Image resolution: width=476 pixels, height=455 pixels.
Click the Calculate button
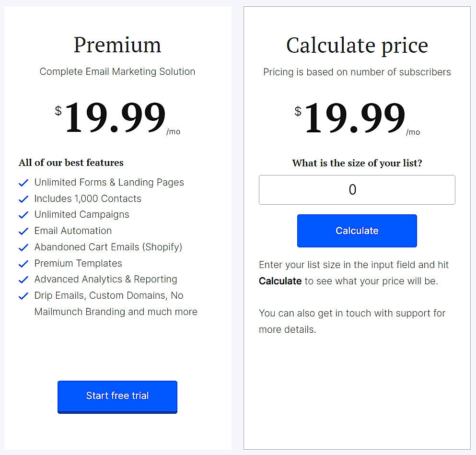click(x=357, y=231)
